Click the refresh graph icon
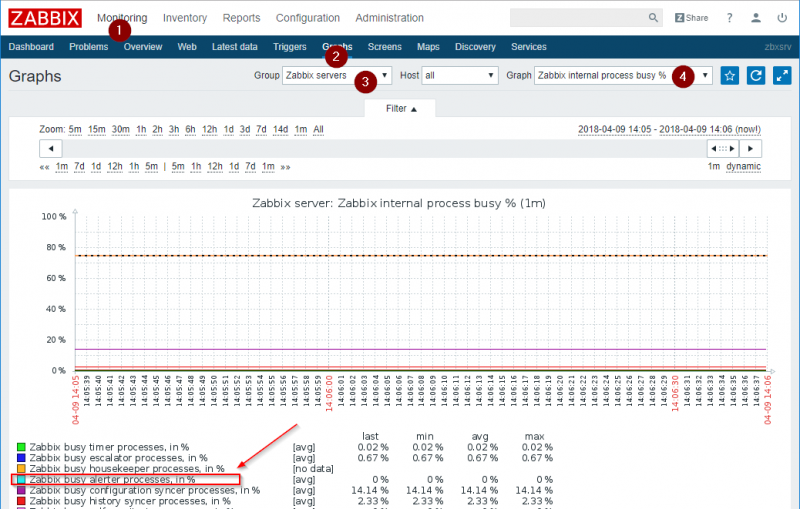This screenshot has width=800, height=509. coord(756,76)
